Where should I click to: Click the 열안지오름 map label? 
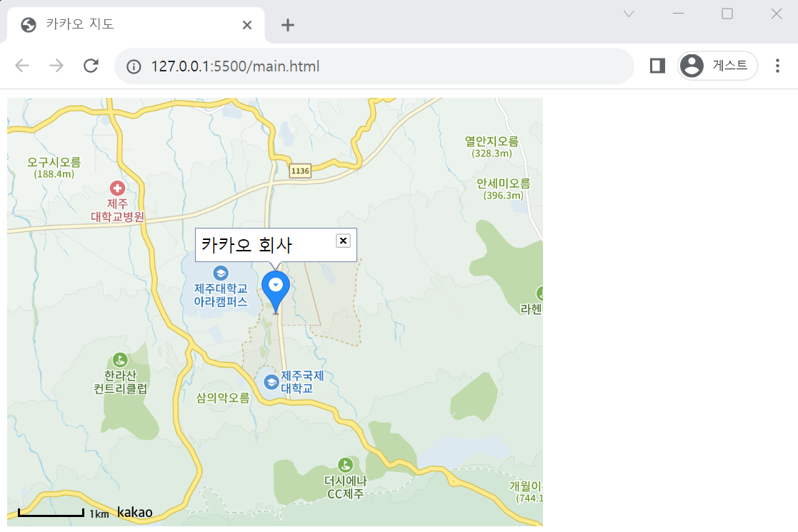[492, 141]
